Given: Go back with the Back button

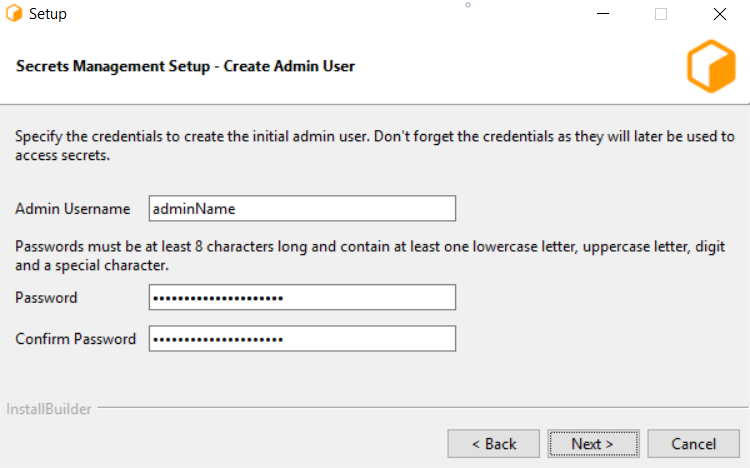Looking at the screenshot, I should click(x=494, y=444).
